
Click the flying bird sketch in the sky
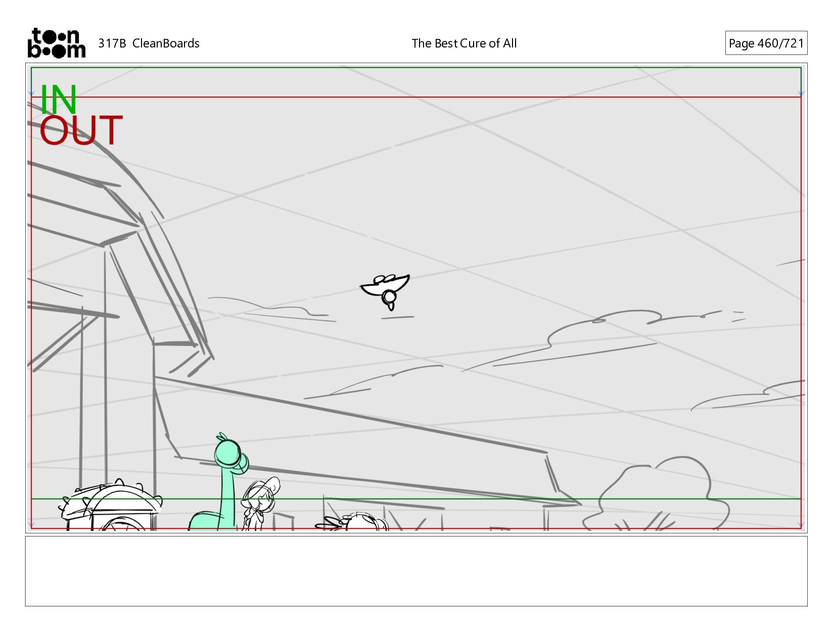tap(386, 292)
